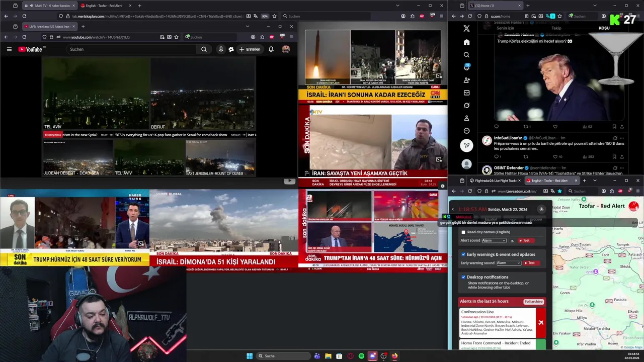Open X More options circle icon
The width and height of the screenshot is (644, 362).
pos(466,131)
